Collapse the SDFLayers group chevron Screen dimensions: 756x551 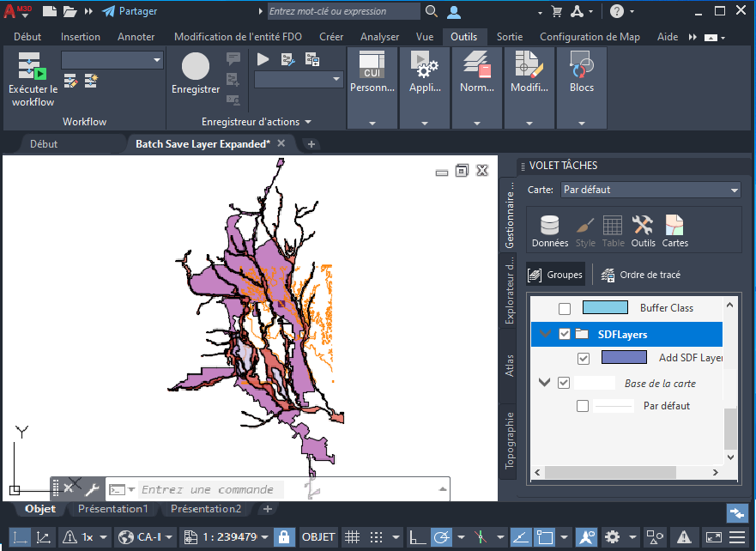pos(545,334)
